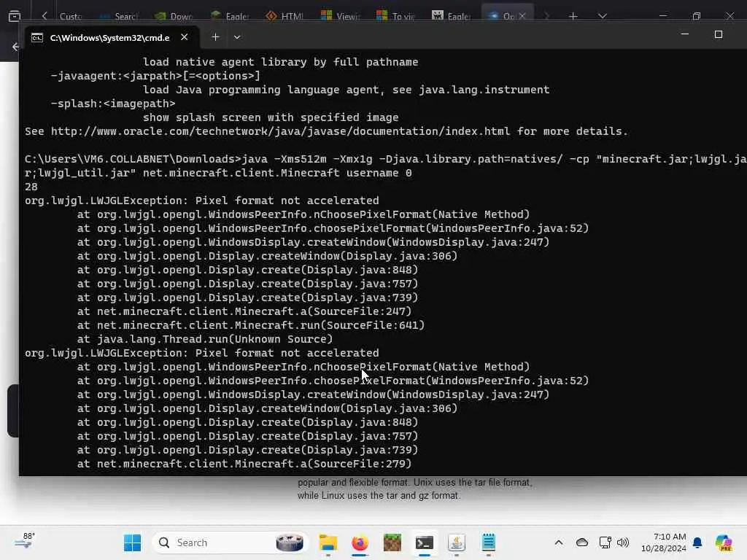Switch to the Terminal taskbar icon
This screenshot has width=747, height=560.
click(x=424, y=542)
